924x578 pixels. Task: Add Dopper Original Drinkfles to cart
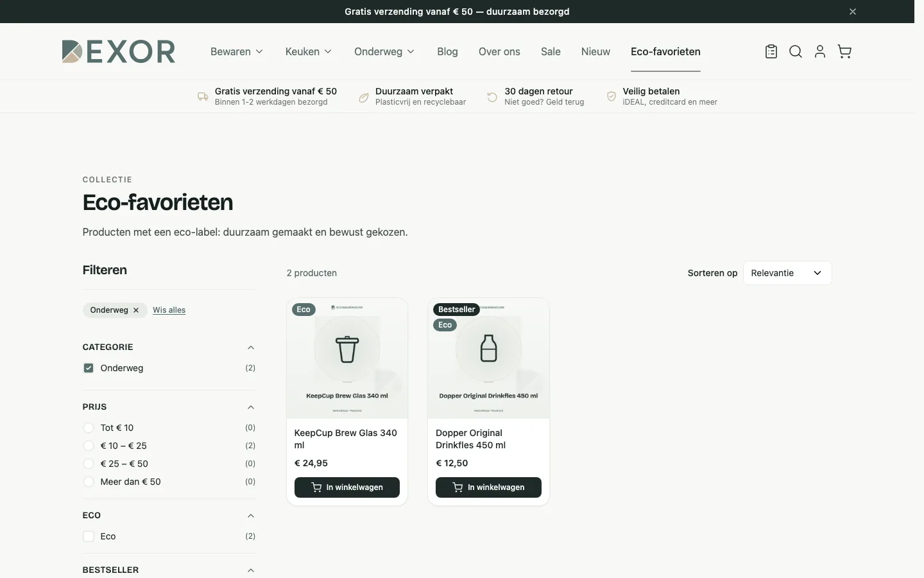488,487
